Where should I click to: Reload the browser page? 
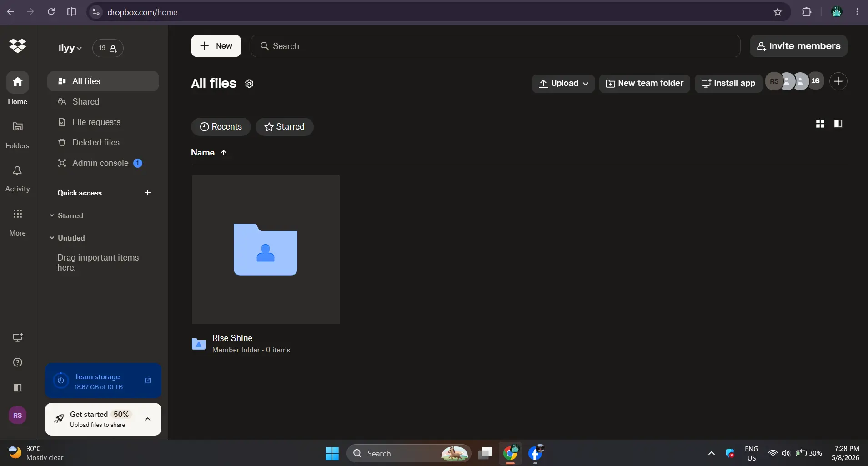51,12
